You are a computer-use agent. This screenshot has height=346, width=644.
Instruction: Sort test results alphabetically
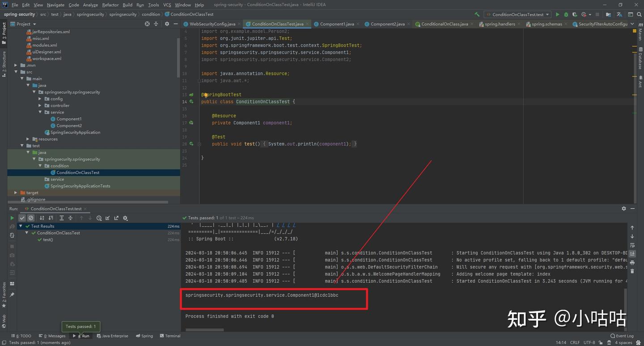click(42, 218)
